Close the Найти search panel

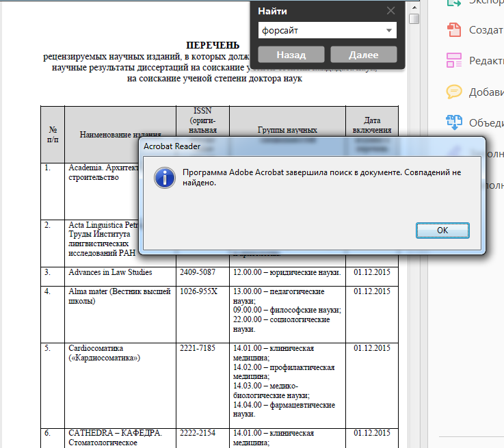click(390, 11)
